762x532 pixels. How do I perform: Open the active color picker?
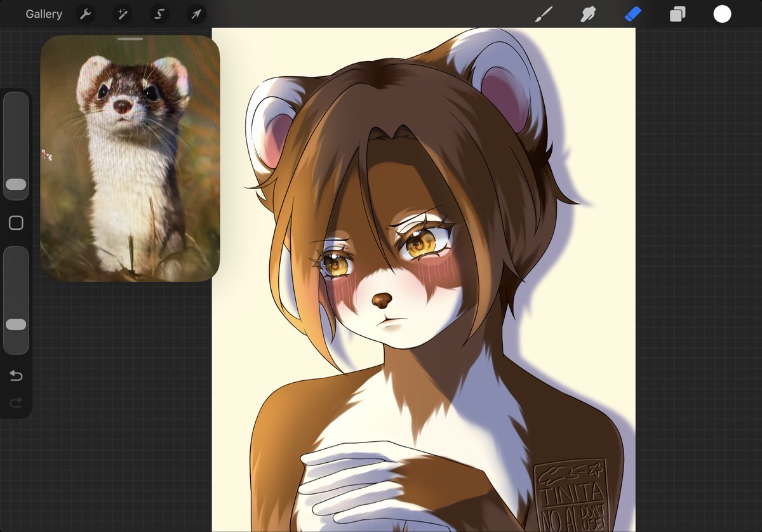point(722,14)
